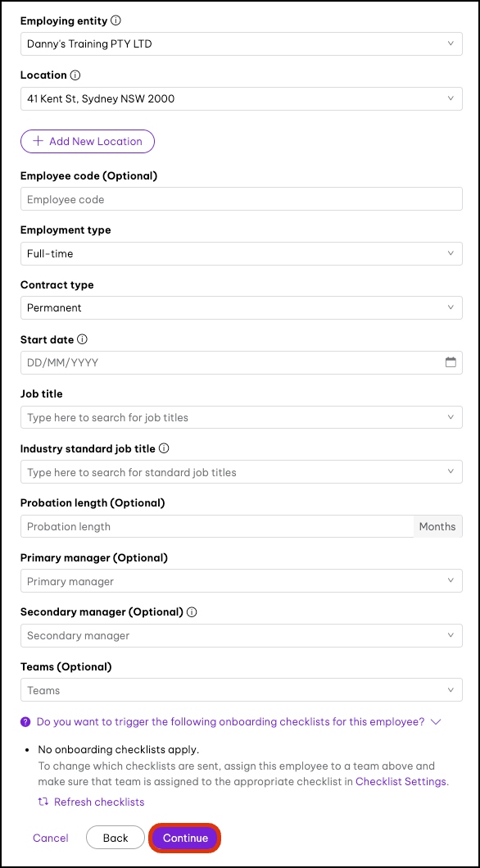Click the purple question mark icon

(25, 722)
